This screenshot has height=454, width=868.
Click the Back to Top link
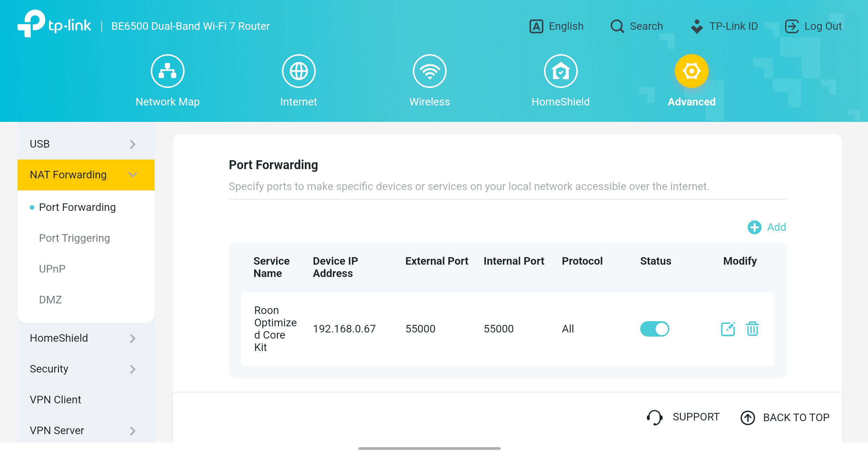(x=785, y=418)
